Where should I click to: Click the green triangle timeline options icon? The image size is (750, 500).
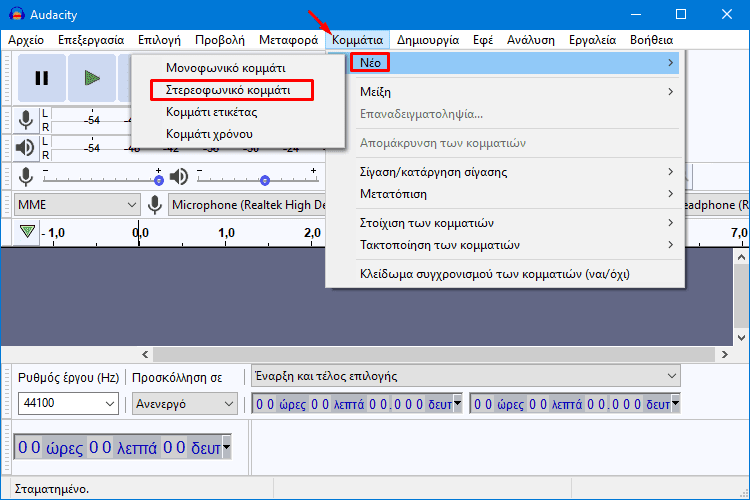[x=27, y=232]
